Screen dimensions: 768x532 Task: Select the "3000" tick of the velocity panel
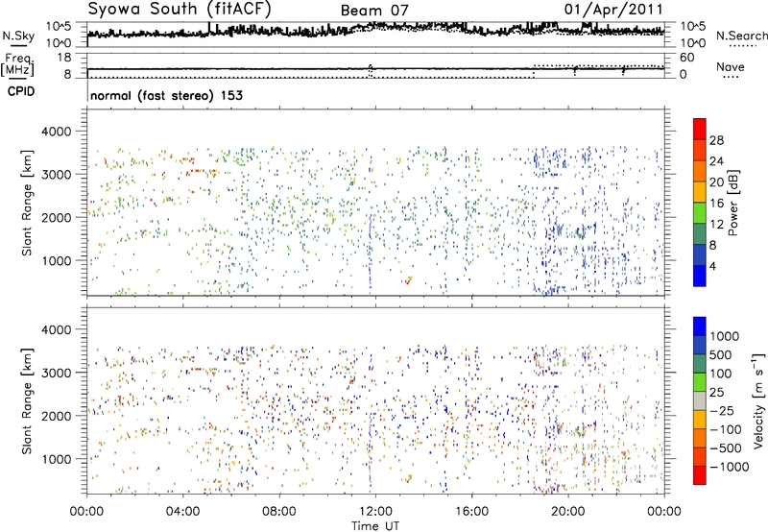click(x=56, y=373)
